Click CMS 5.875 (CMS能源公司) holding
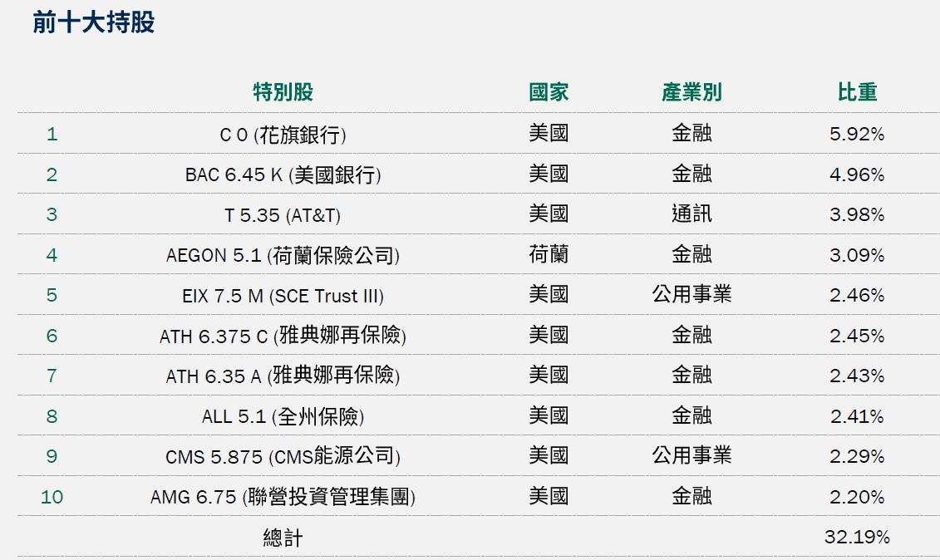Viewport: 940px width, 560px height. coord(283,457)
